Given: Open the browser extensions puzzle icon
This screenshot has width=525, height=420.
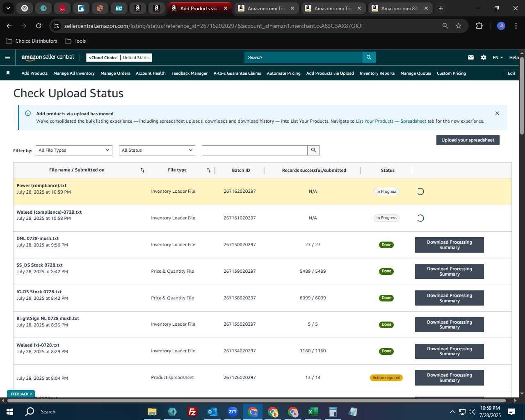Looking at the screenshot, I should [479, 26].
